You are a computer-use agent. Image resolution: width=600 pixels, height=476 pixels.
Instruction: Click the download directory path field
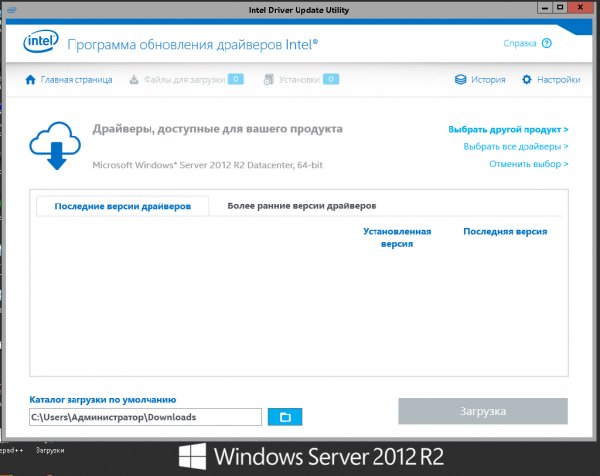[145, 417]
